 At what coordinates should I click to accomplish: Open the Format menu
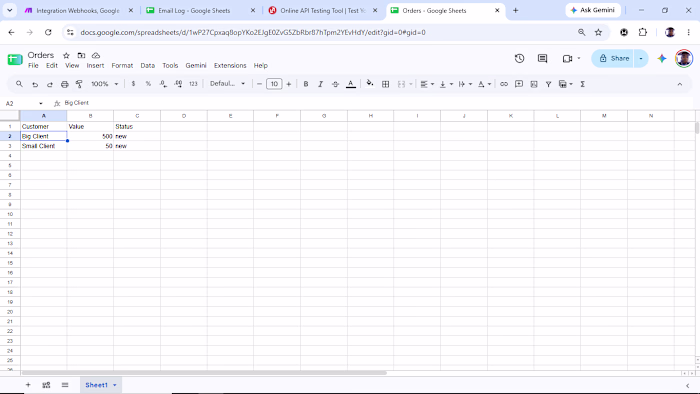click(x=122, y=66)
